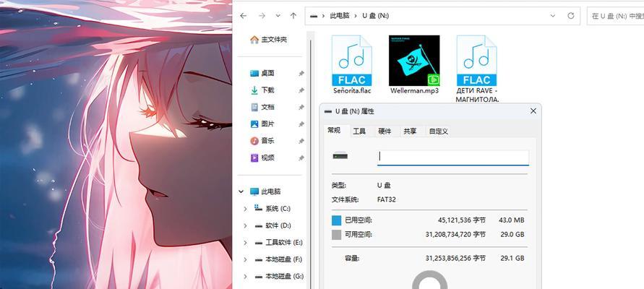Image resolution: width=644 pixels, height=289 pixels.
Task: Click the FAT32 file system value
Action: click(387, 200)
